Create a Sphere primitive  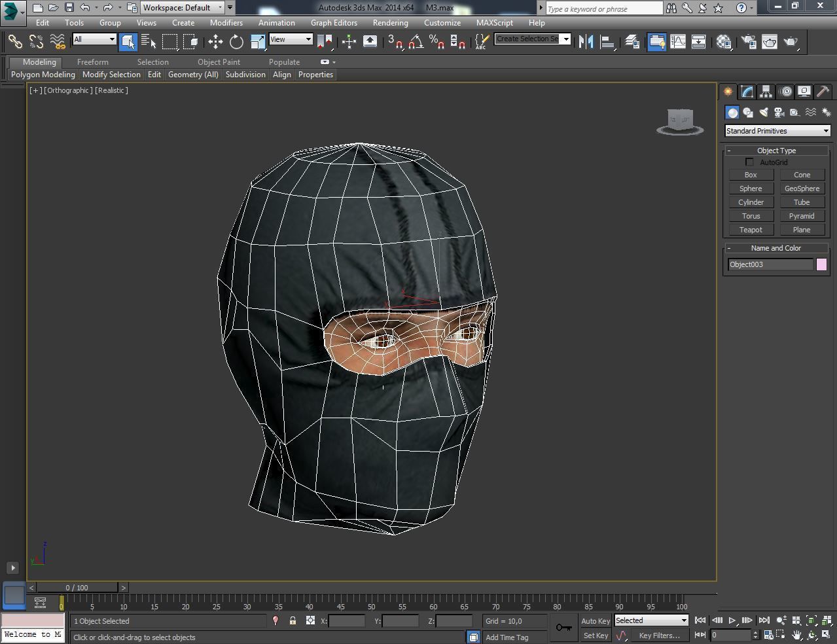pos(751,188)
